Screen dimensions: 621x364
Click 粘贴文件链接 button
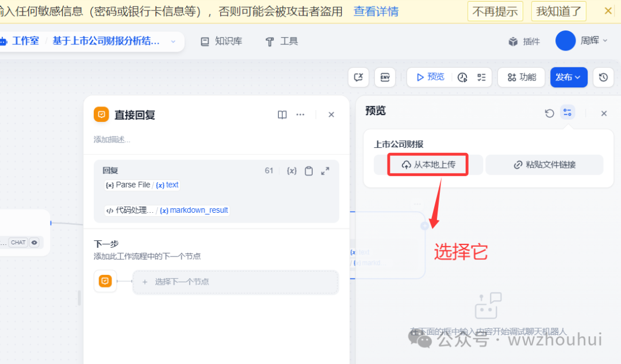click(x=544, y=165)
